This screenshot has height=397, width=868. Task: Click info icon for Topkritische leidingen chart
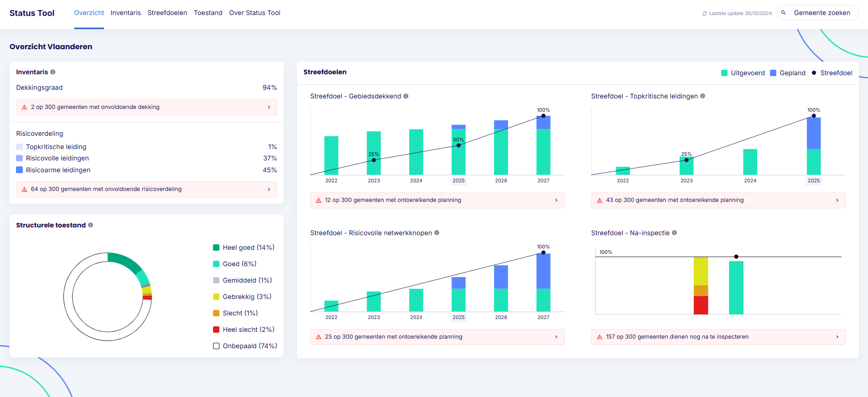coord(703,96)
